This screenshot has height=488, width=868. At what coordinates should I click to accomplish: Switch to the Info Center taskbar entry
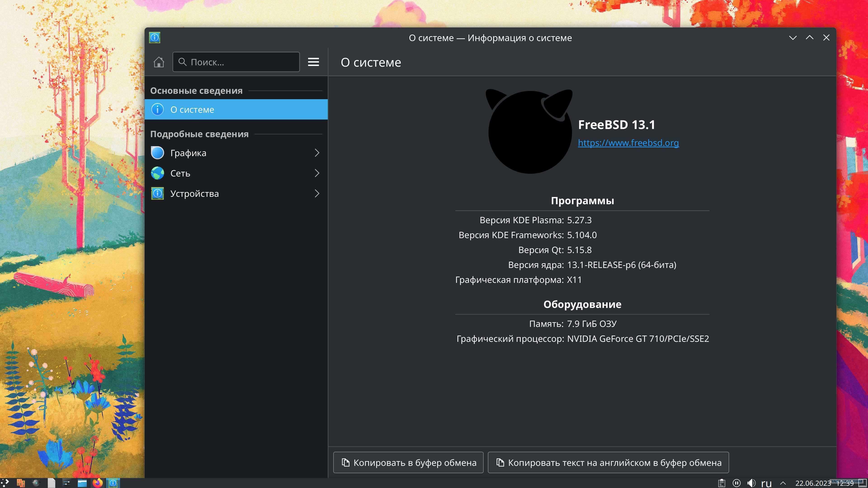[113, 483]
